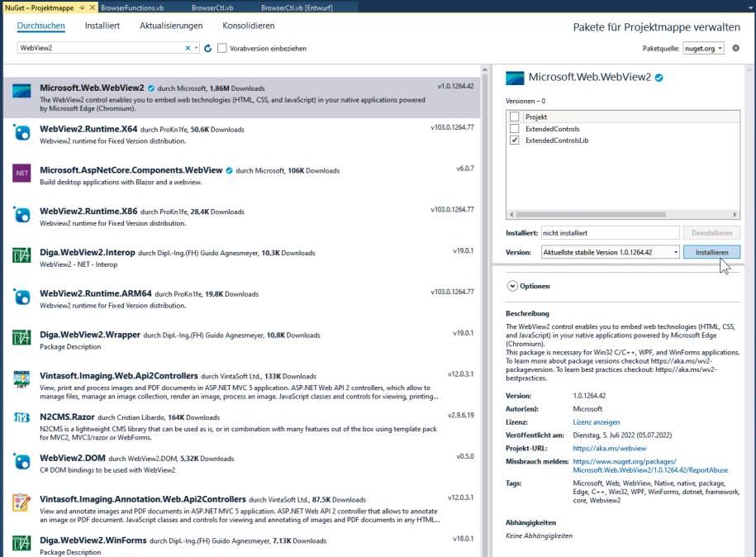The height and width of the screenshot is (557, 756).
Task: Click the Vintasoft.Imaging.Annotation.Web.Api2Controllers package icon
Action: coord(21,502)
